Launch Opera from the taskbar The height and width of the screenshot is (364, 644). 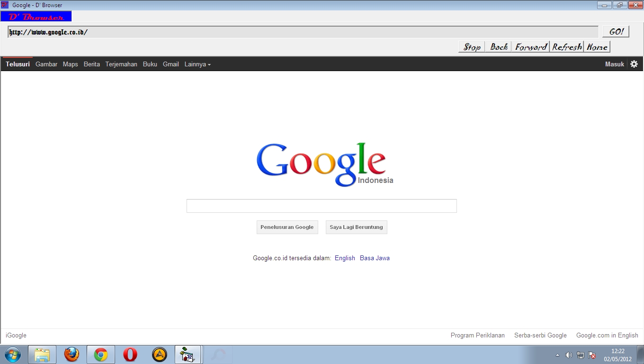tap(130, 355)
